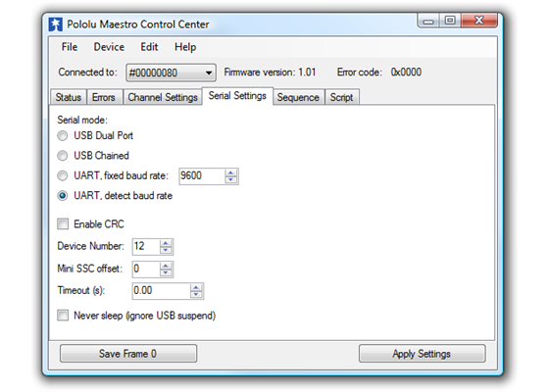
Task: Click the Apply Settings button
Action: click(x=422, y=354)
